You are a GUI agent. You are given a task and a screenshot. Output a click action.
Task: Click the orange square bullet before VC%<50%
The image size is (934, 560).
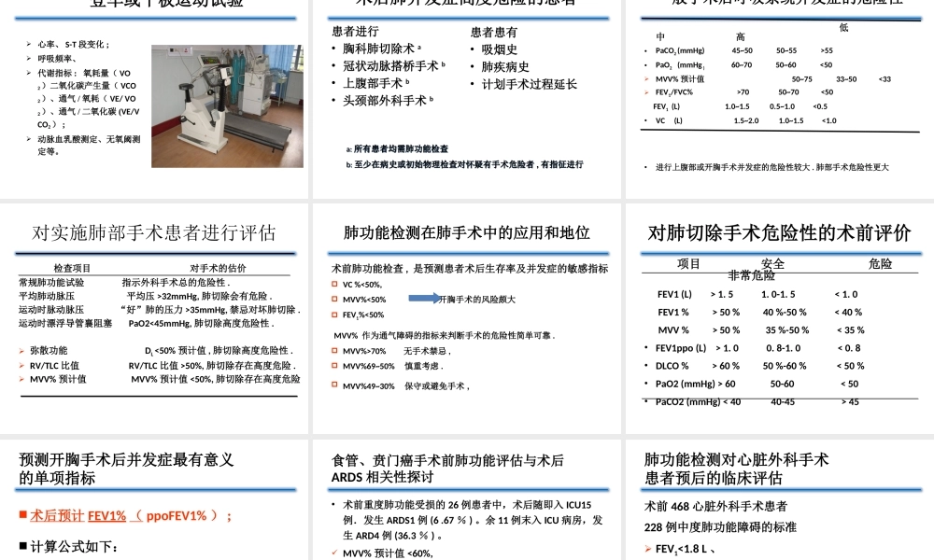click(x=333, y=282)
